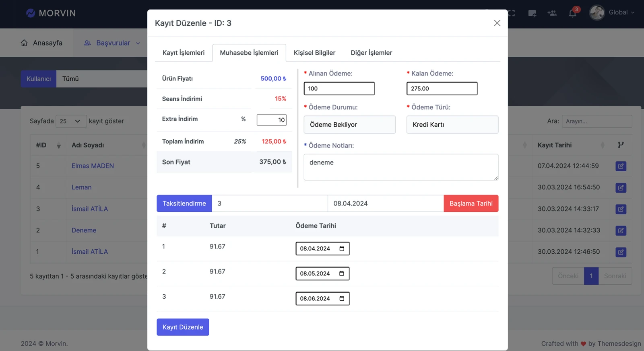The width and height of the screenshot is (644, 351).
Task: Click edit icon for 30.03.2024 12:46:50 record
Action: tap(621, 252)
